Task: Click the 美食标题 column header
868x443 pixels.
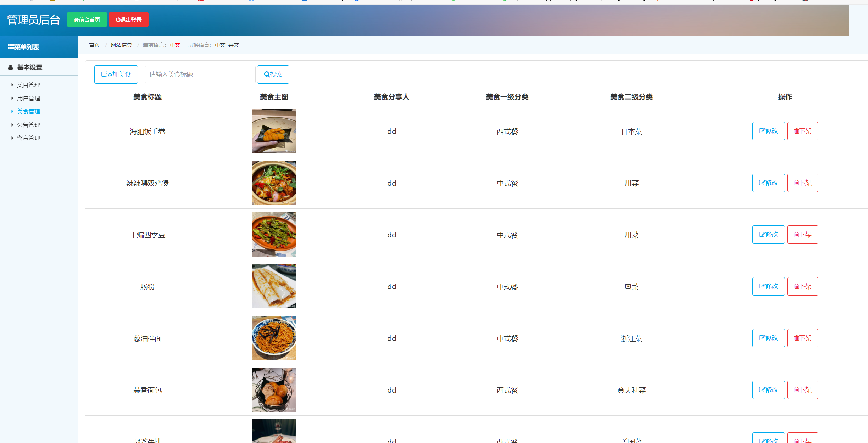Action: click(148, 97)
